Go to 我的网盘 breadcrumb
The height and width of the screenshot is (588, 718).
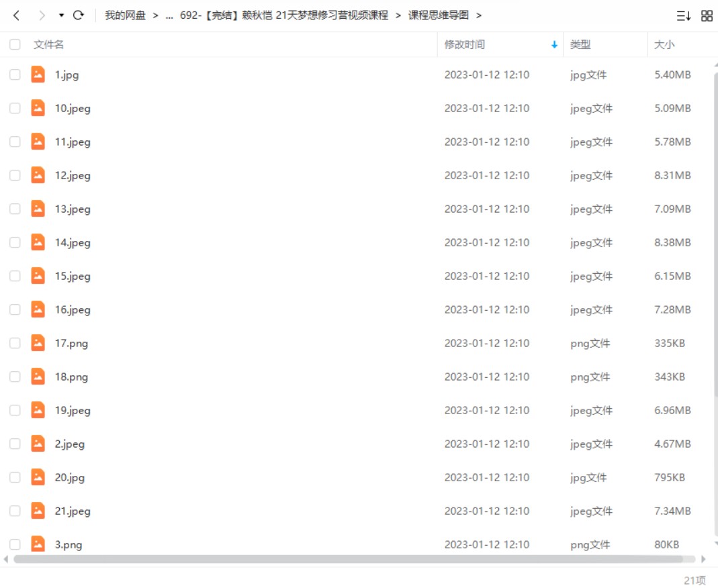(x=125, y=15)
